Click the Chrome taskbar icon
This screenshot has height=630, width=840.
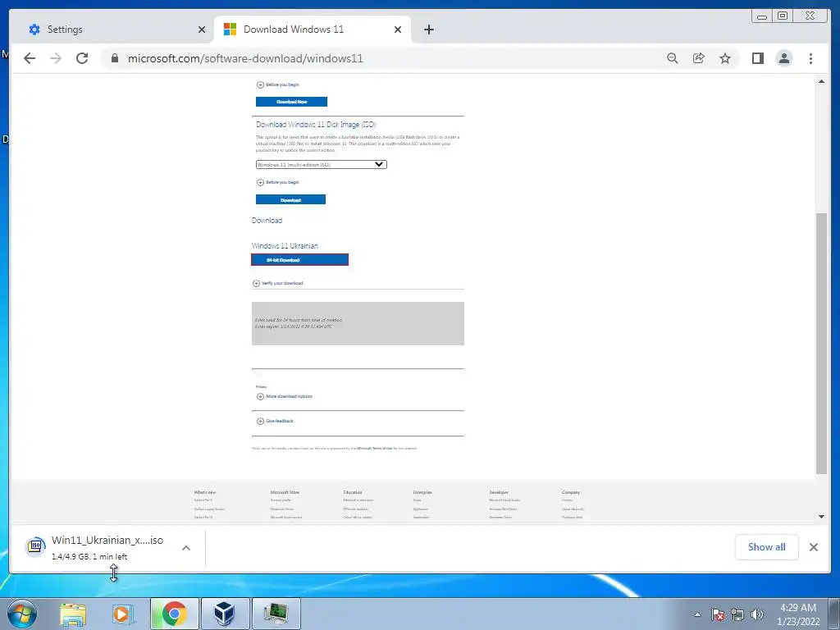coord(174,614)
